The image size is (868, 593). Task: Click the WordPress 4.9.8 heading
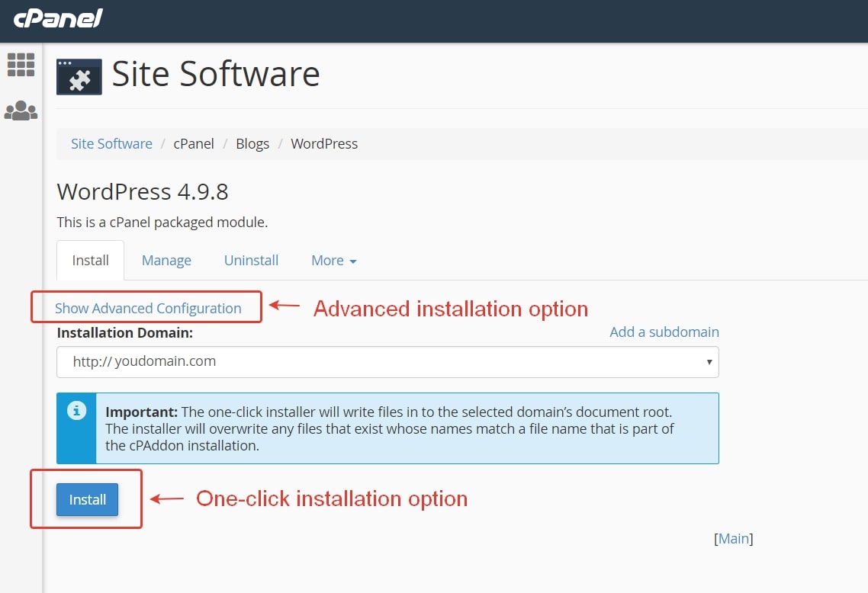pyautogui.click(x=143, y=192)
